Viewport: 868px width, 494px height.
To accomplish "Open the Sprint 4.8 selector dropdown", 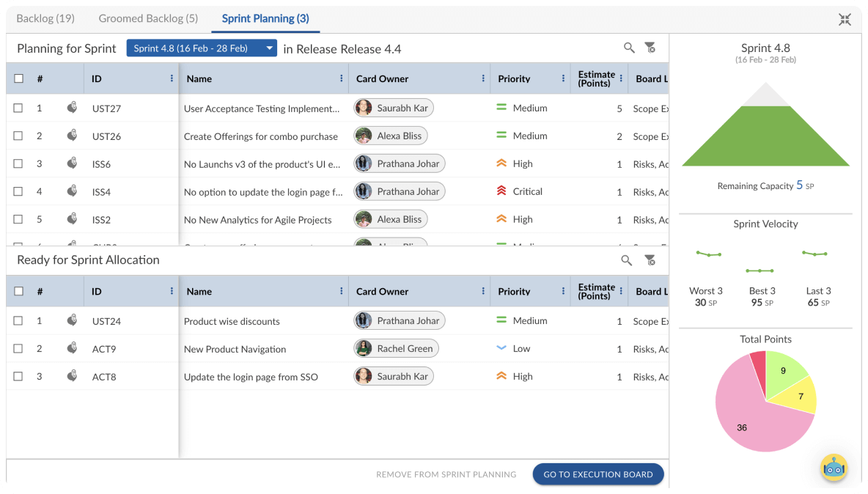I will [x=202, y=48].
